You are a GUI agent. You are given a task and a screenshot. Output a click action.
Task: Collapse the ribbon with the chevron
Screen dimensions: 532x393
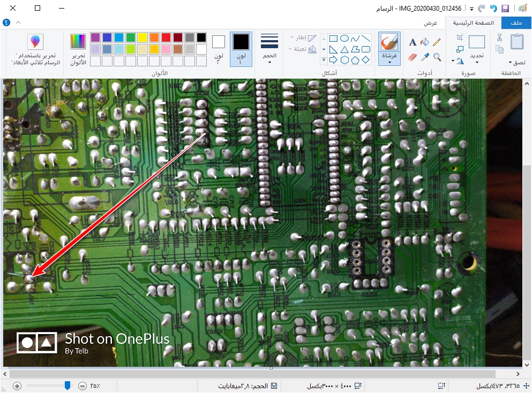18,22
